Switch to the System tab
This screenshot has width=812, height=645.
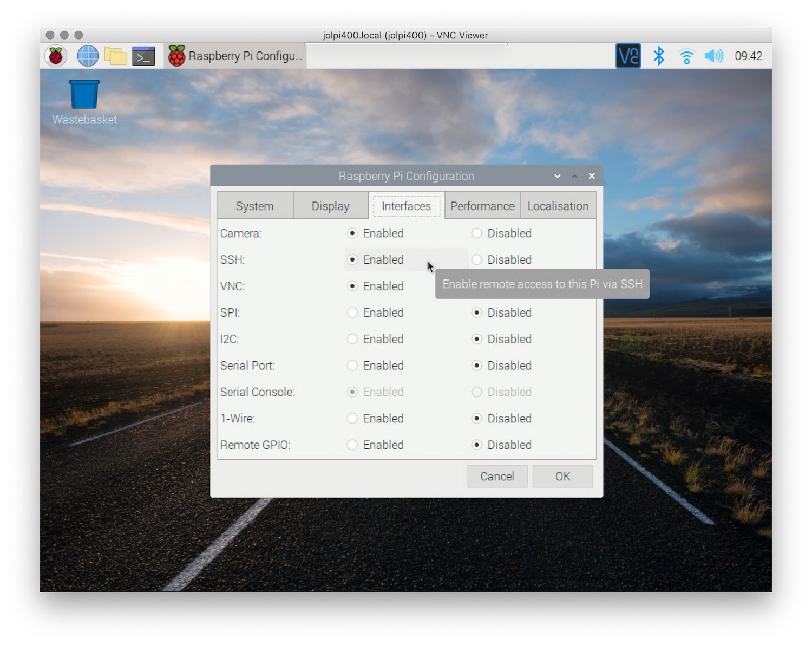point(254,206)
